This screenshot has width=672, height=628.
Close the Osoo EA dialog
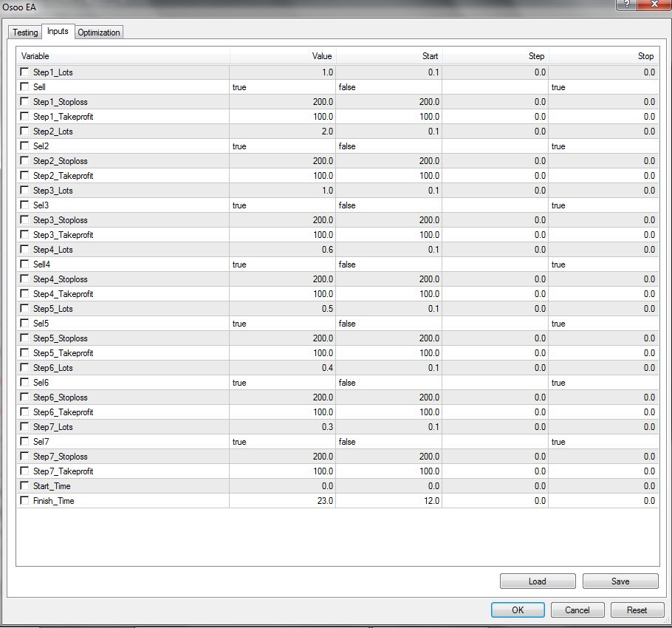654,4
